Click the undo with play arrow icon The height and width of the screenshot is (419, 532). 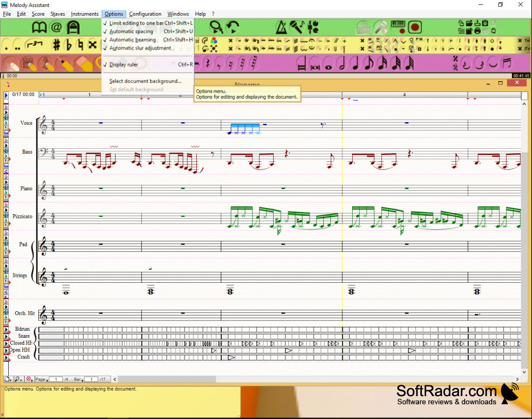[233, 27]
